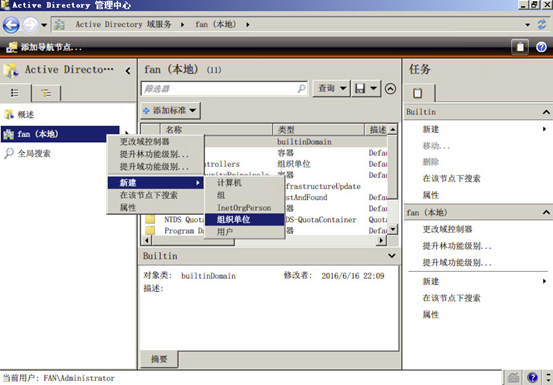Click 提升林功能级别 in tasks pane

pyautogui.click(x=457, y=246)
